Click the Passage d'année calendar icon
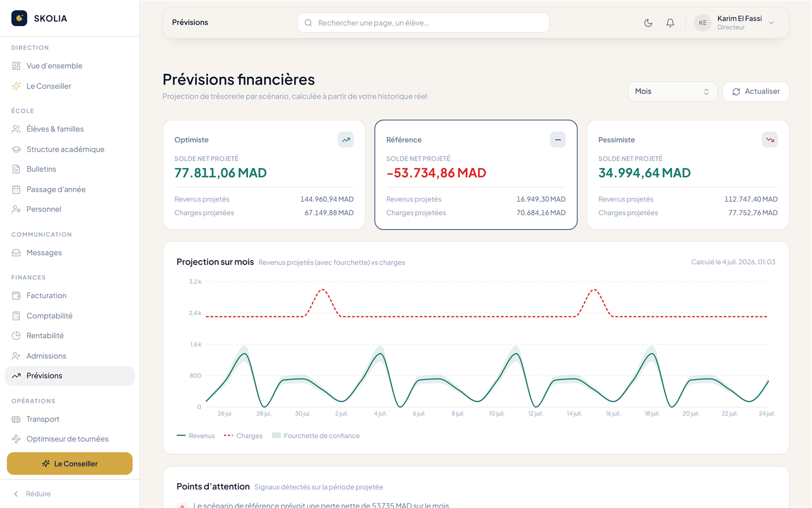Screen dimensions: 812x508 click(16, 189)
